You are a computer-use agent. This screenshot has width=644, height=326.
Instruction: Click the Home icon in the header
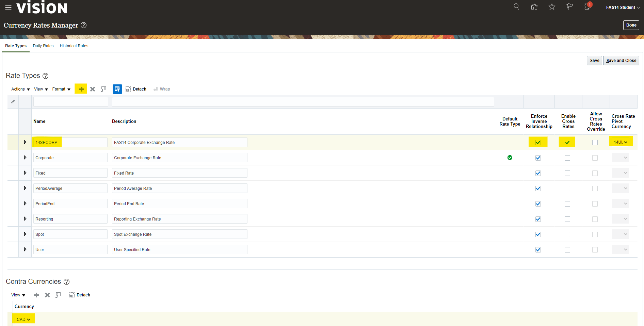point(534,7)
